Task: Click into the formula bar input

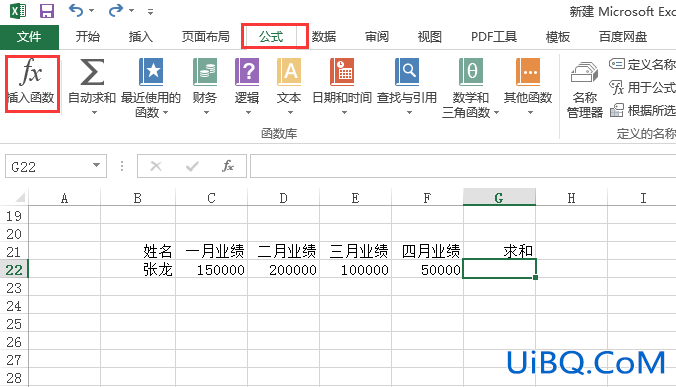Action: point(463,166)
